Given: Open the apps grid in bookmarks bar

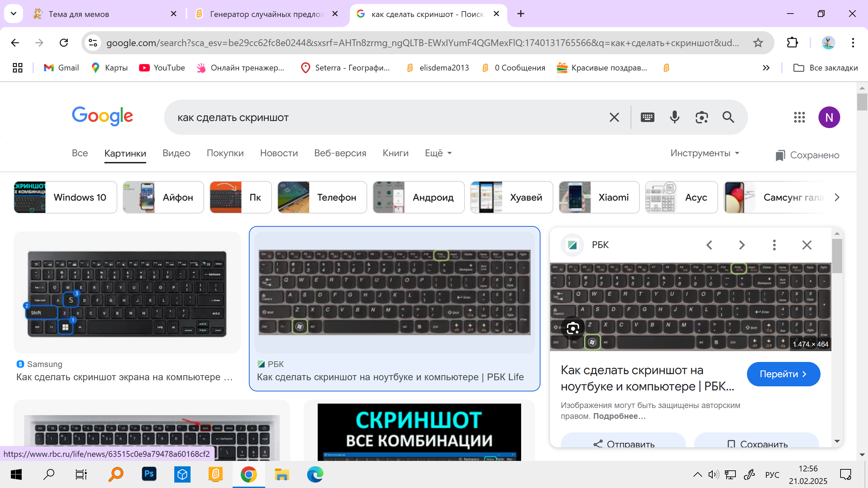Looking at the screenshot, I should (18, 68).
